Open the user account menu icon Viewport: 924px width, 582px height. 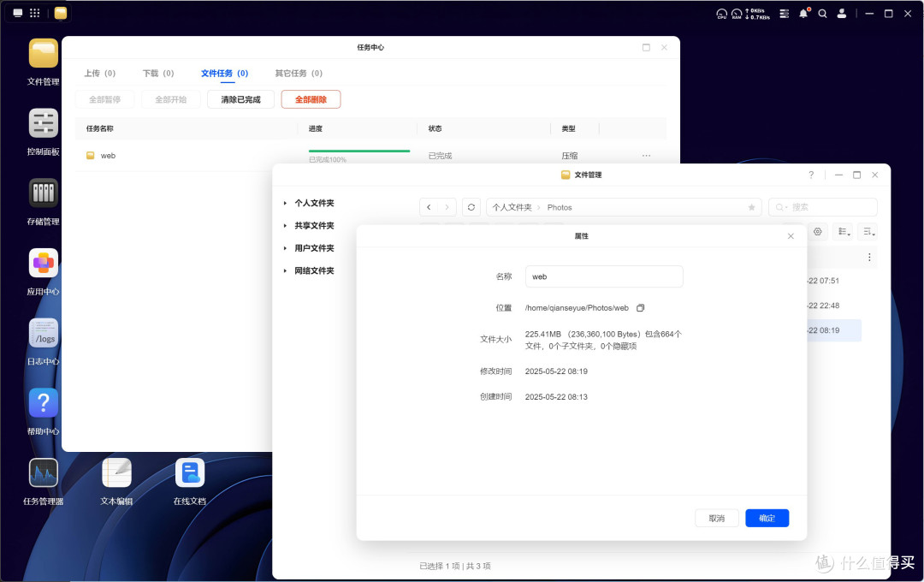[x=842, y=13]
